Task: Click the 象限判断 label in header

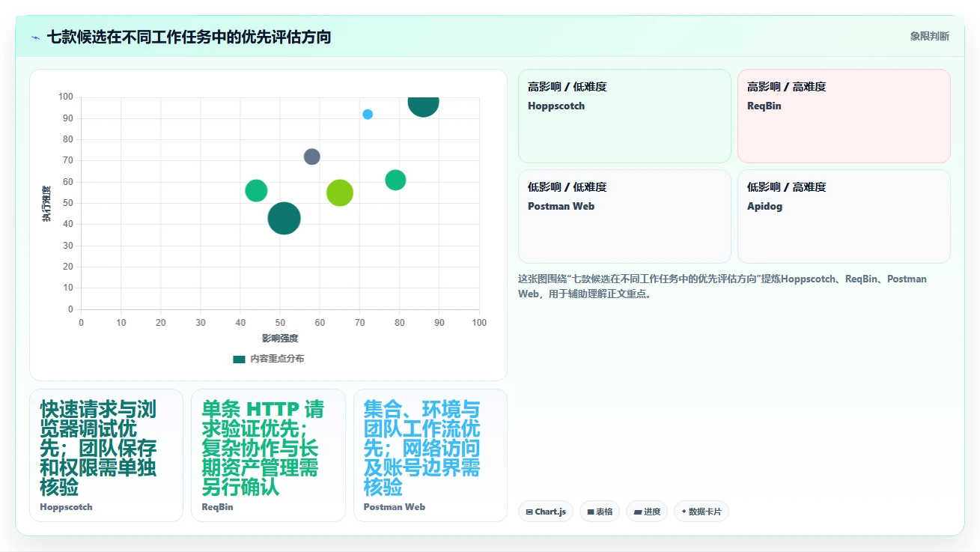Action: coord(929,36)
